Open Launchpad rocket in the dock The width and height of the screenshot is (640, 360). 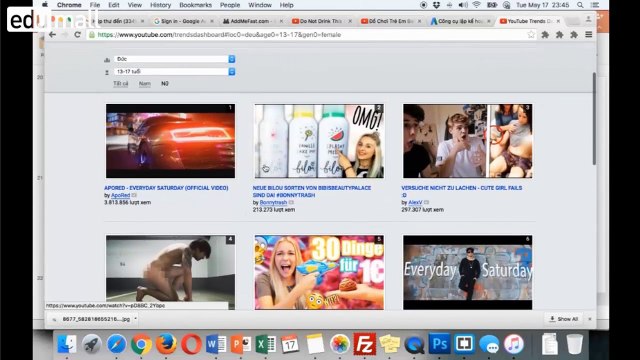91,344
